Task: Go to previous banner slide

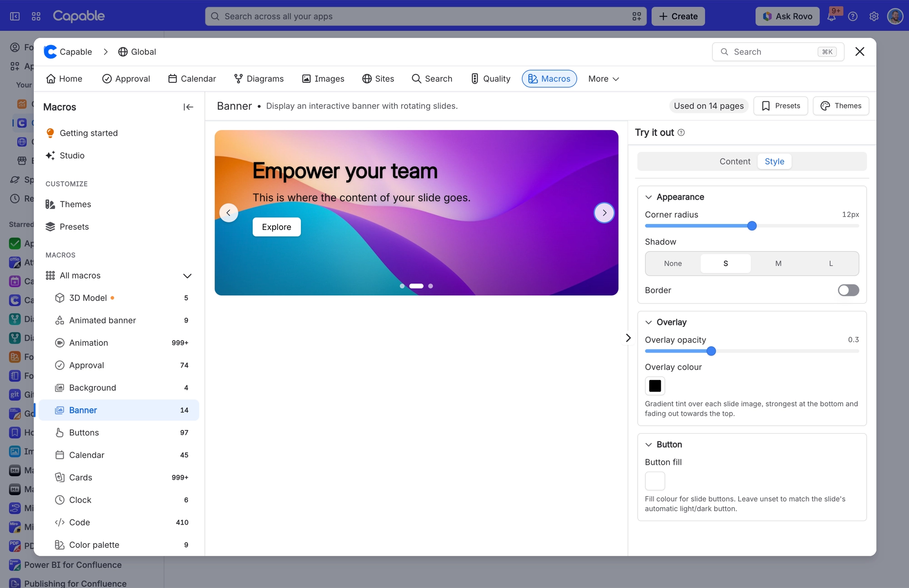Action: click(229, 213)
